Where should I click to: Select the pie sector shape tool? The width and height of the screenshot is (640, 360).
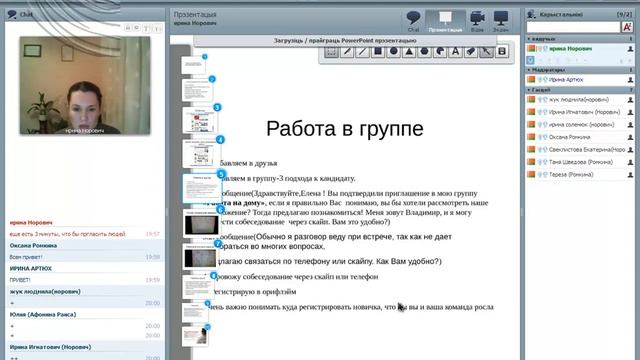click(x=440, y=52)
